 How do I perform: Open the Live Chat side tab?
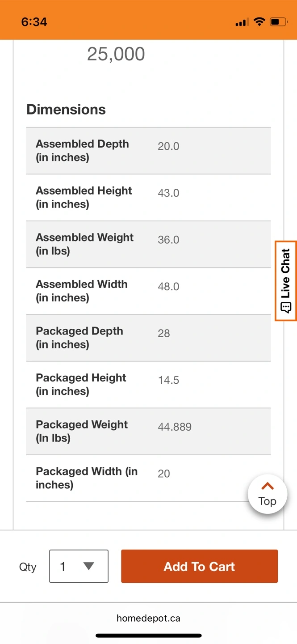point(286,280)
